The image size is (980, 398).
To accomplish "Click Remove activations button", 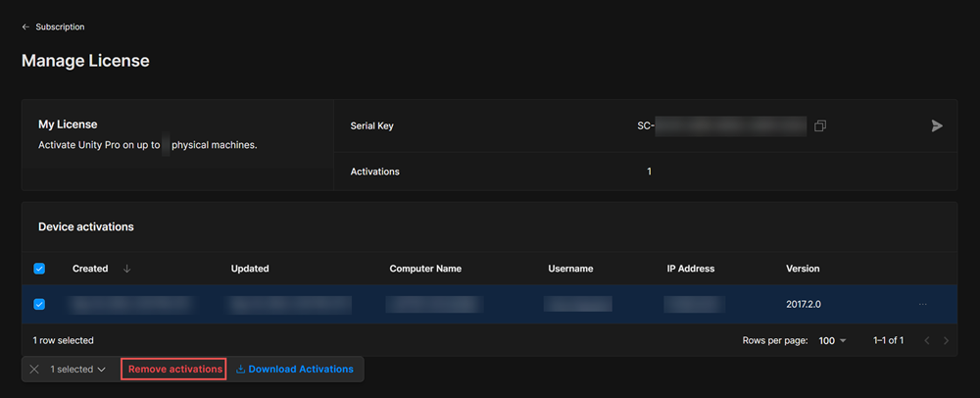I will pyautogui.click(x=173, y=370).
